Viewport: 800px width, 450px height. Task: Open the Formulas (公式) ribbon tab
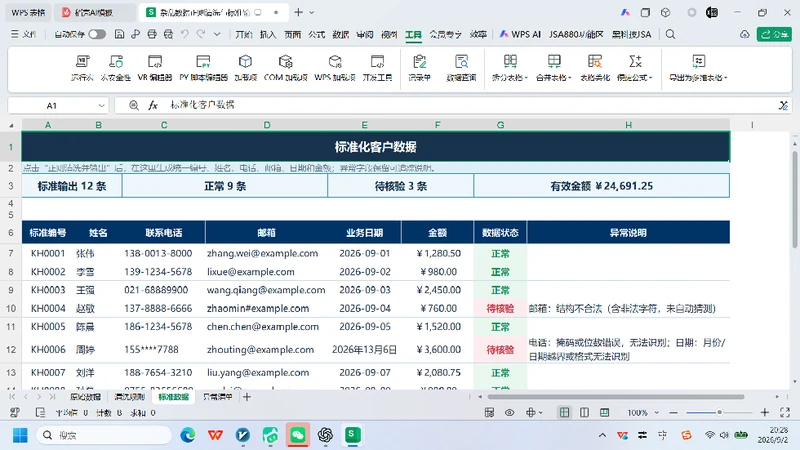point(316,34)
